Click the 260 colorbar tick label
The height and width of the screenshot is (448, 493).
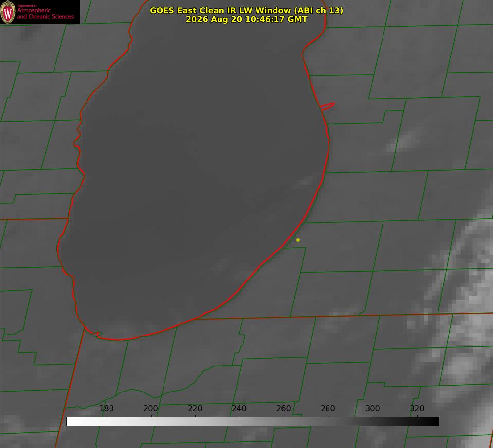pos(283,408)
